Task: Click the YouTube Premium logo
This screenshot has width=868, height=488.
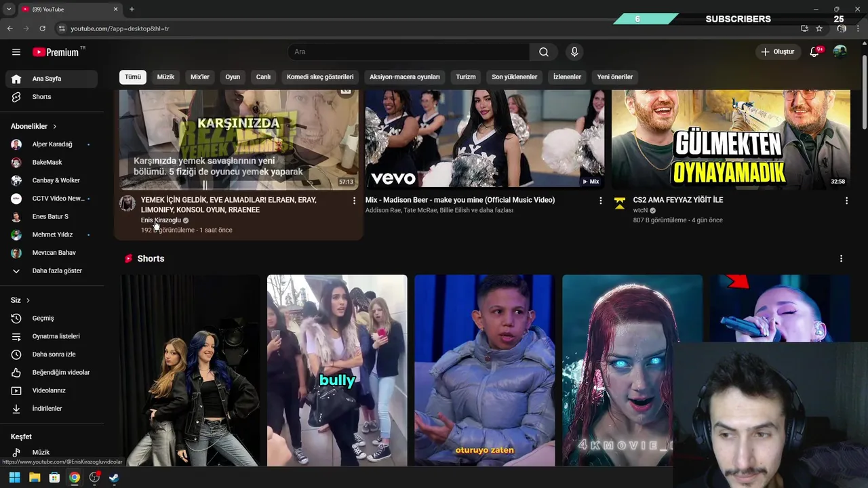Action: 56,52
